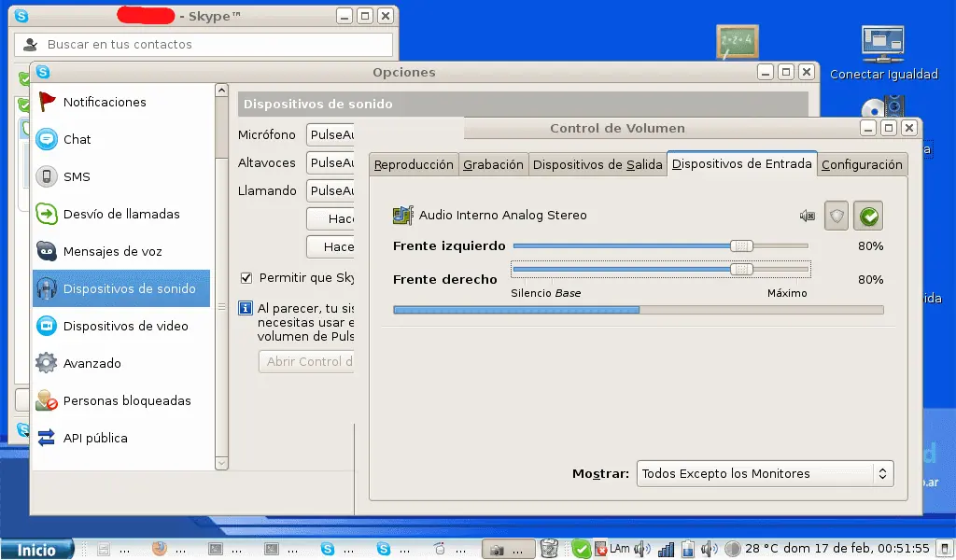Viewport: 956px width, 560px height.
Task: Open the SMS phone icon
Action: click(x=47, y=176)
